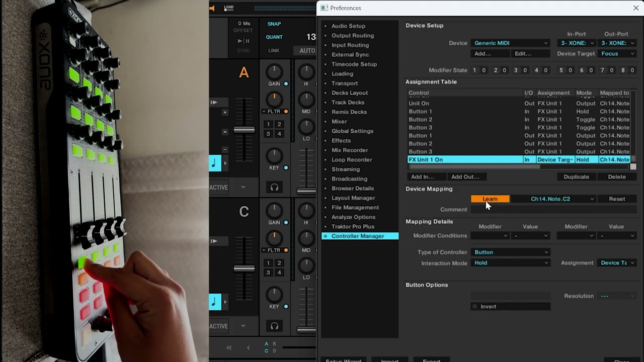Screen dimensions: 644x362
Task: Click the arrow beside deck C note icon
Action: tap(225, 302)
